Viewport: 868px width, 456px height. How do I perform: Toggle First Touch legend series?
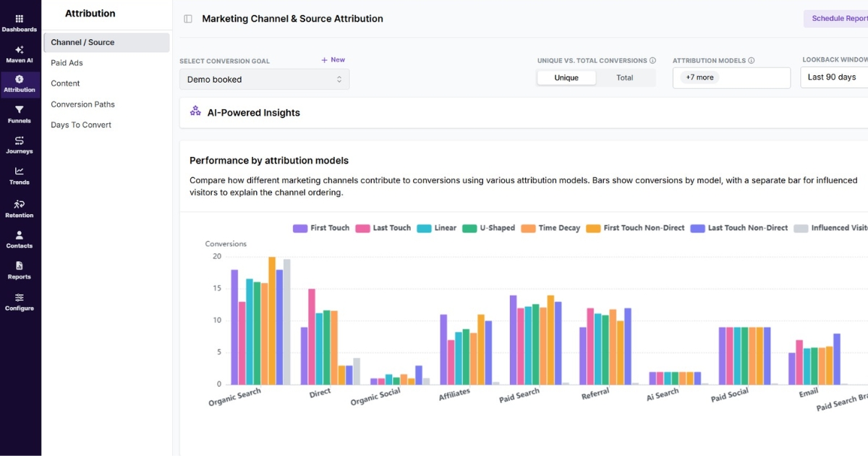click(321, 228)
